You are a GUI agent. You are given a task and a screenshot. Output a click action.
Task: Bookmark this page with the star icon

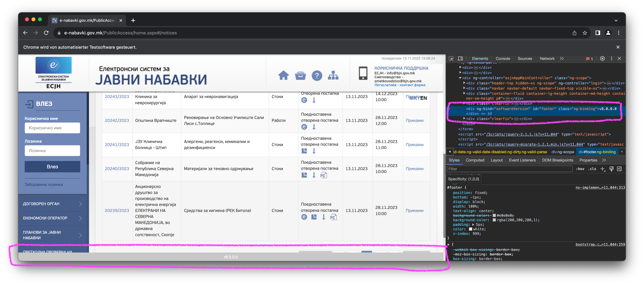(x=585, y=33)
